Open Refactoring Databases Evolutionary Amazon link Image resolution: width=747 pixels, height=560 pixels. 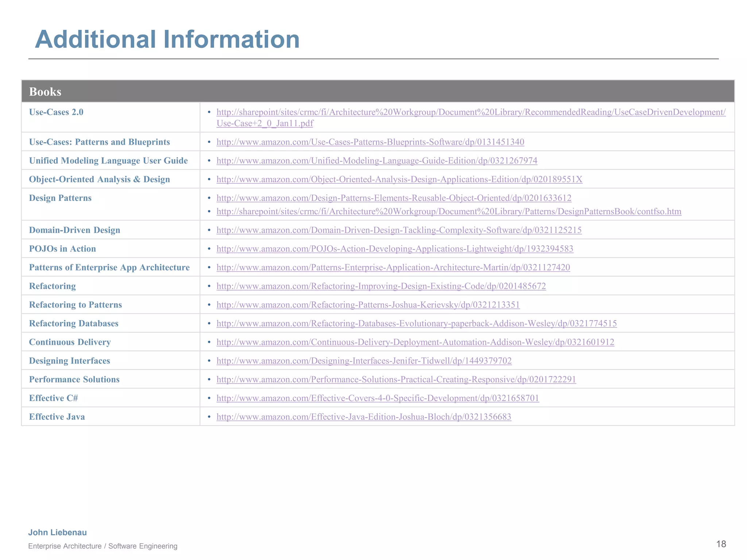(x=417, y=323)
